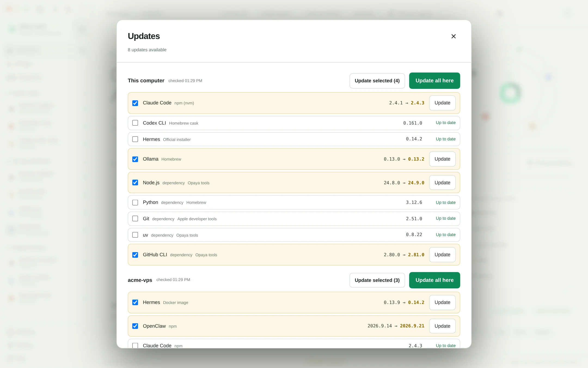Update Ollama to 0.13.2
Viewport: 588px width, 368px height.
coord(442,159)
